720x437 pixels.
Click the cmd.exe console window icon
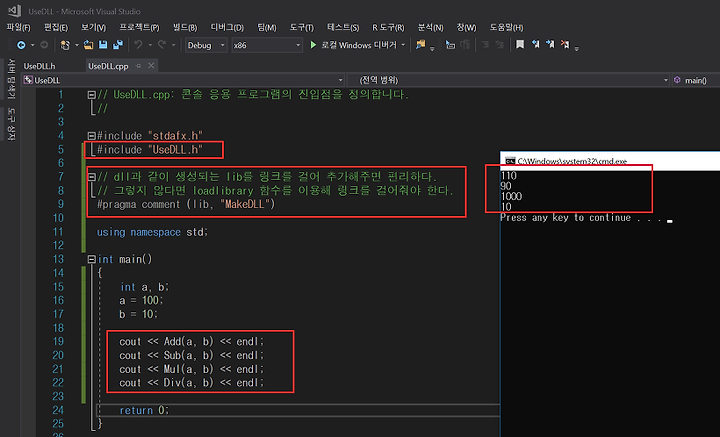point(510,161)
